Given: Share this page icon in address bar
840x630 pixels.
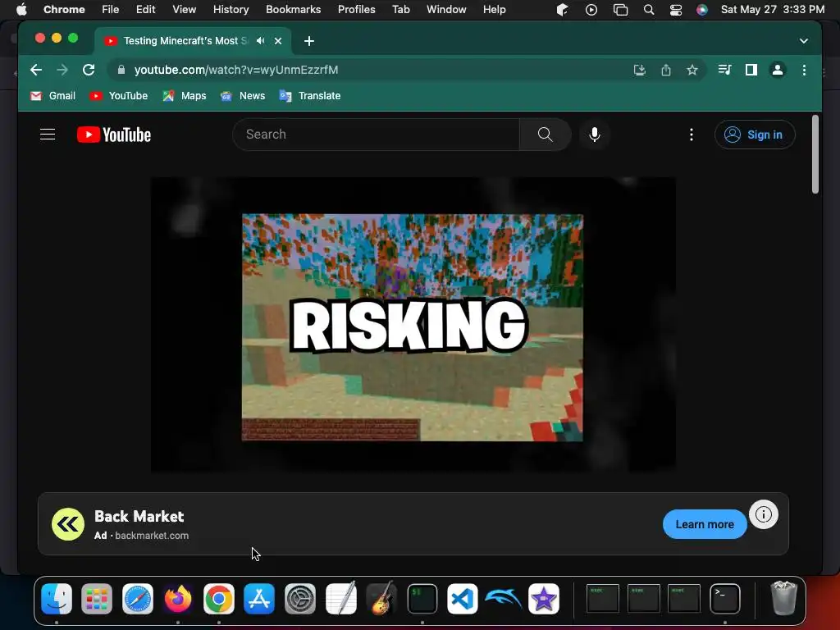Looking at the screenshot, I should coord(666,70).
